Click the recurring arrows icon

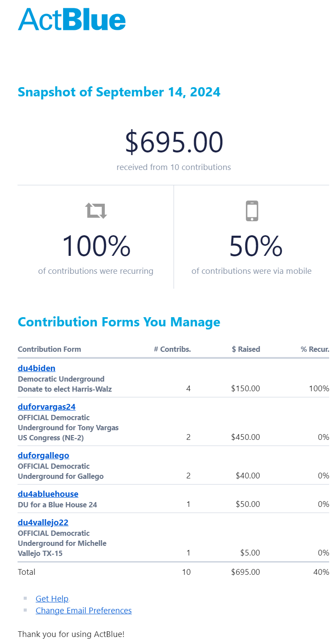point(96,210)
